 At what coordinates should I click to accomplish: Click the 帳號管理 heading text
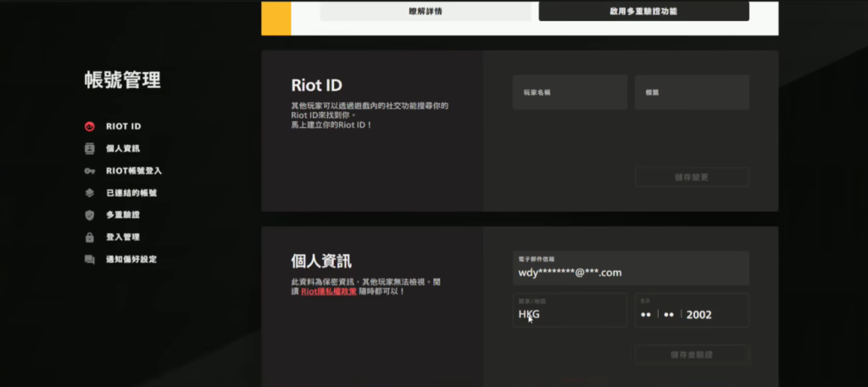[122, 80]
